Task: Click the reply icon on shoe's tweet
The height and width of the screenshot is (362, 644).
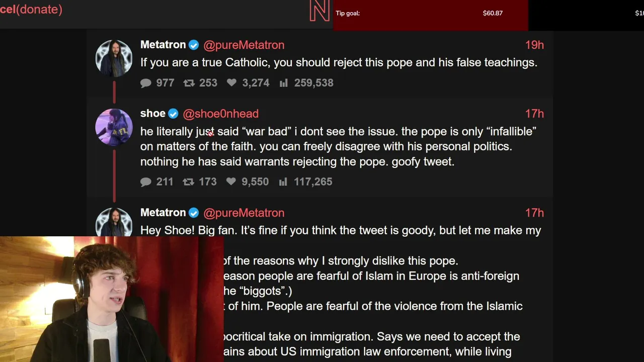Action: click(146, 182)
